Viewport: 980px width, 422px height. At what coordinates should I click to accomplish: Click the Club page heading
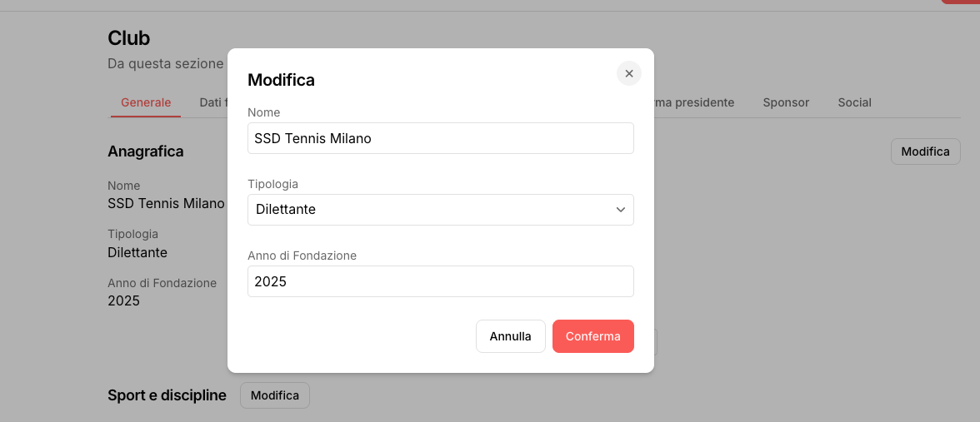coord(128,37)
